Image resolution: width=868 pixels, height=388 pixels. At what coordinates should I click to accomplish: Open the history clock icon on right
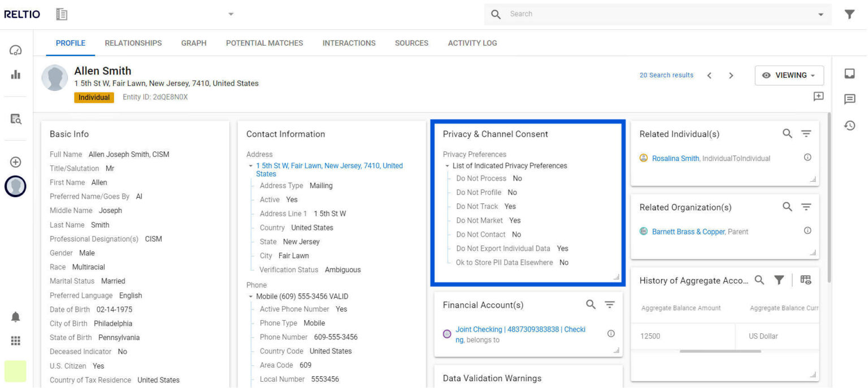click(849, 125)
